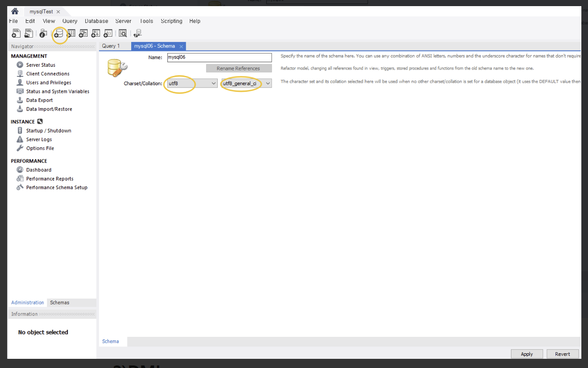Open the Edit menu

click(30, 21)
